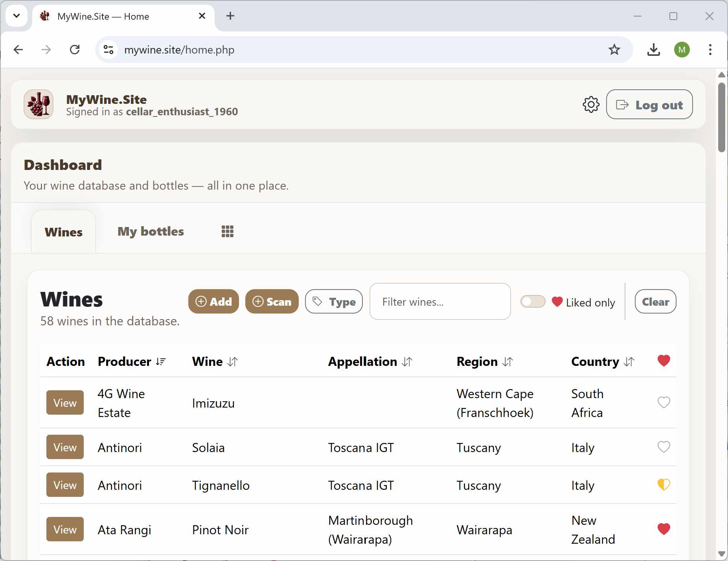Click the heart icon in the table header
728x561 pixels.
click(x=664, y=361)
